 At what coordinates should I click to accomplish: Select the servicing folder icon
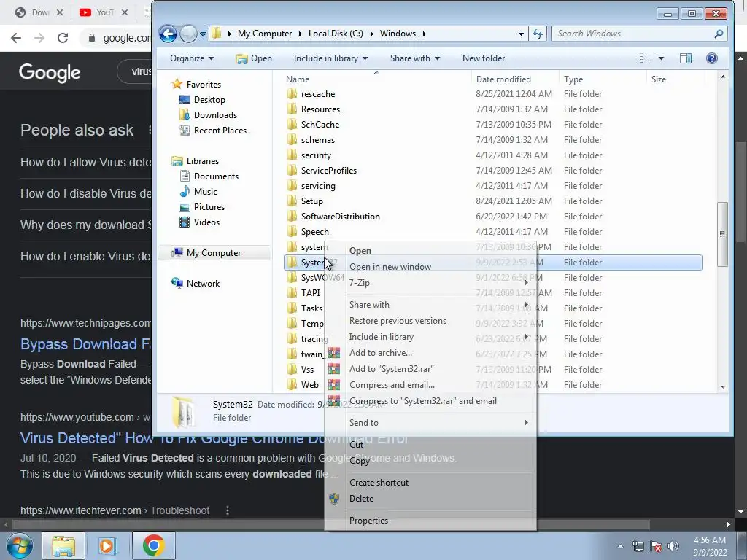click(x=292, y=186)
